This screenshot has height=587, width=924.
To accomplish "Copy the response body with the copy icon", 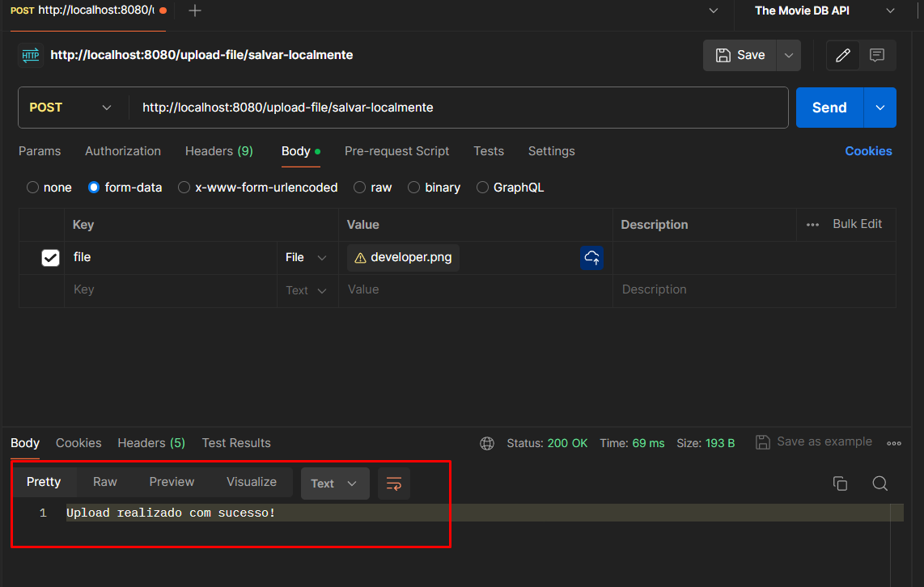I will [x=841, y=484].
